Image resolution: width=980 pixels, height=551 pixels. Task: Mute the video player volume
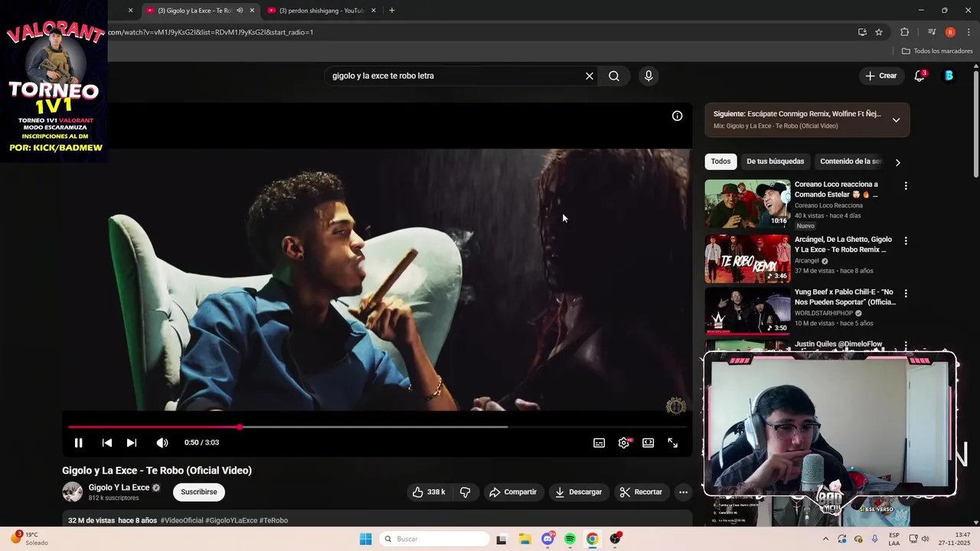pos(162,442)
